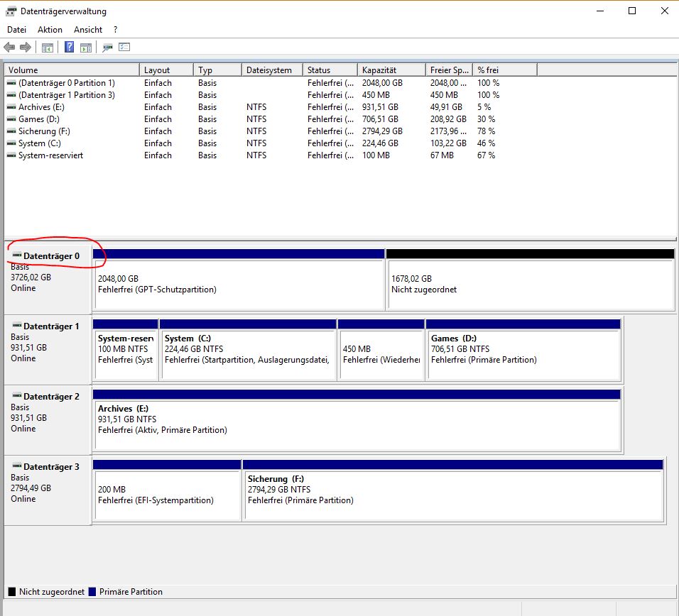Viewport: 679px width, 616px height.
Task: Click the 49,91 GB free space cell
Action: point(446,107)
